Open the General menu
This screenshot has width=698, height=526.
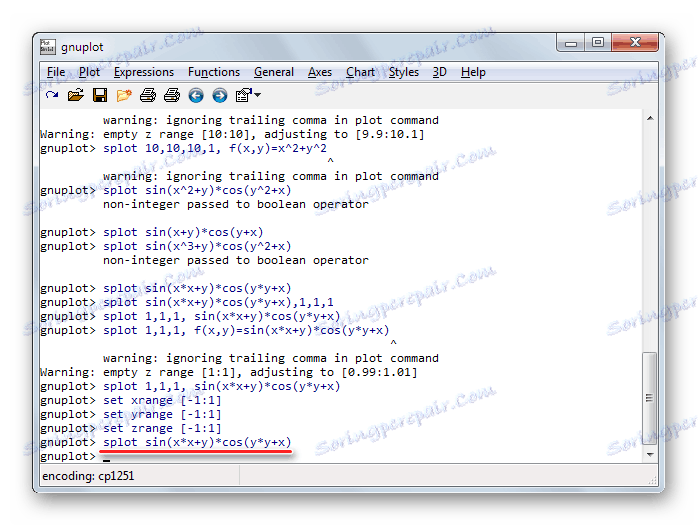click(274, 72)
